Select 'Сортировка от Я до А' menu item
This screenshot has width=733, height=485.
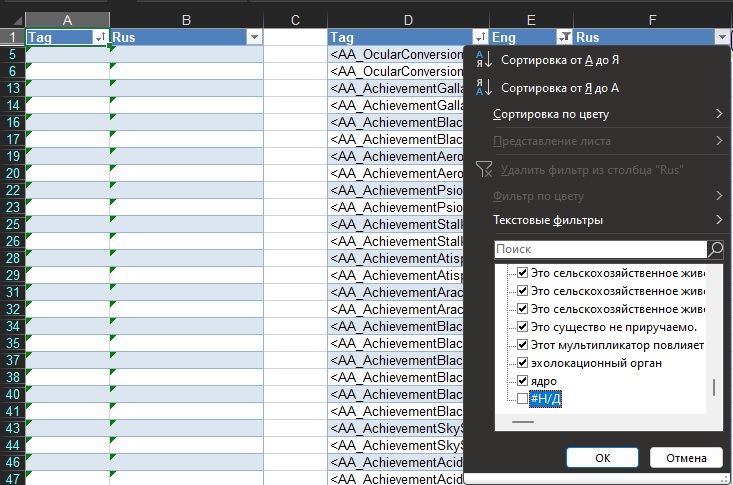click(x=559, y=88)
